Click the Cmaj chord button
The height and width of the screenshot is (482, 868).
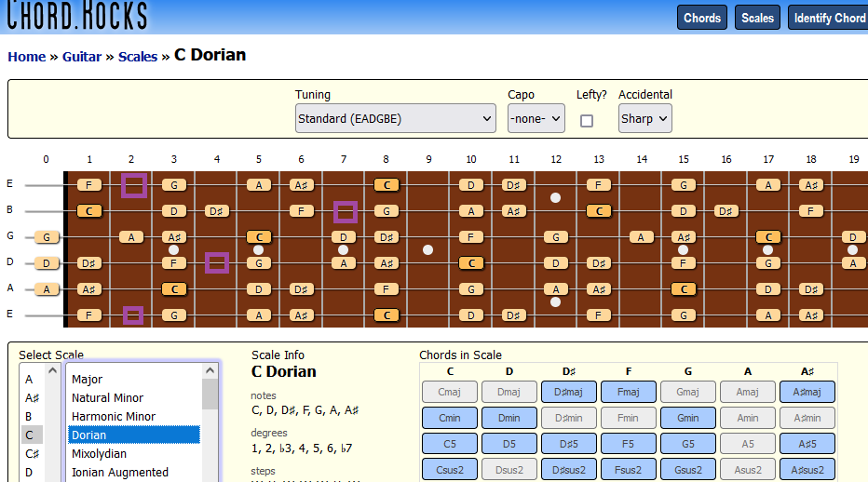point(450,392)
